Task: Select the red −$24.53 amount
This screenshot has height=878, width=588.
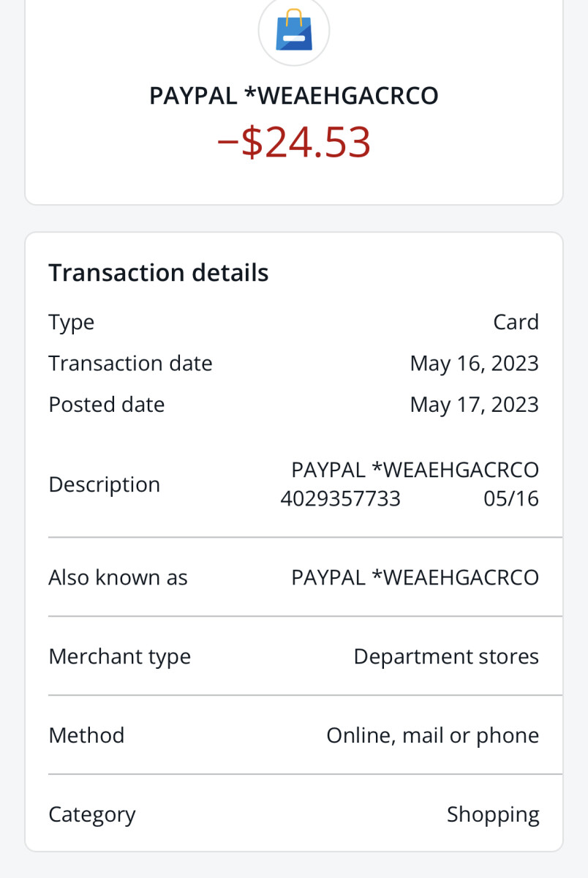Action: point(294,142)
